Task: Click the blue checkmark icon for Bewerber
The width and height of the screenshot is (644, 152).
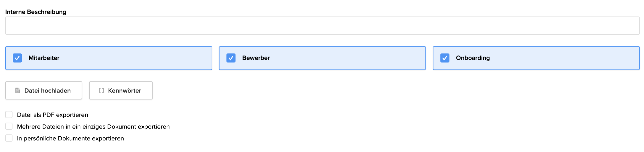Action: (x=231, y=58)
